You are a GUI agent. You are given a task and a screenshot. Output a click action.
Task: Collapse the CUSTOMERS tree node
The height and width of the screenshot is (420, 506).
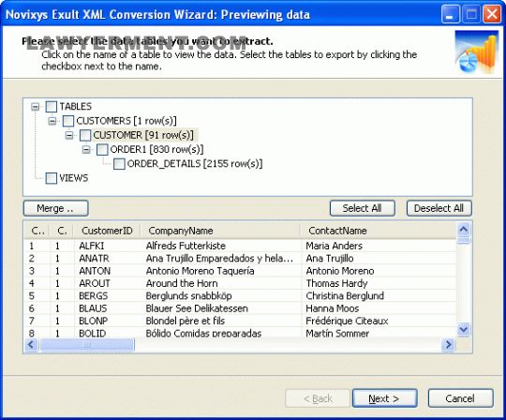click(x=52, y=121)
